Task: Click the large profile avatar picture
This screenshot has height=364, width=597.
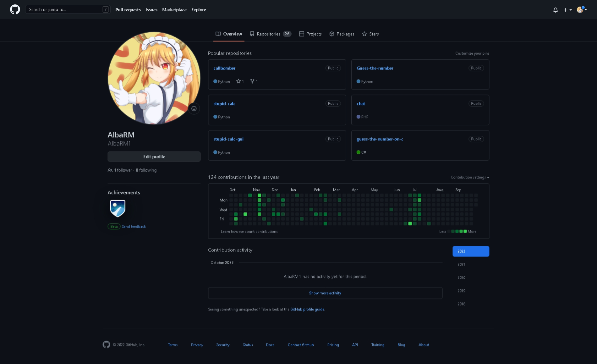Action: click(154, 78)
